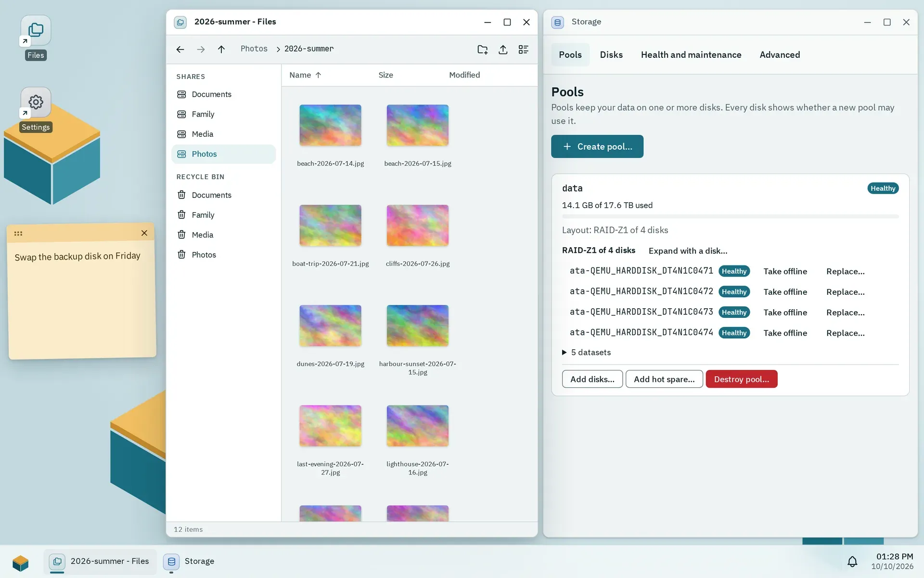
Task: Open the Files desktop shortcut
Action: [36, 38]
